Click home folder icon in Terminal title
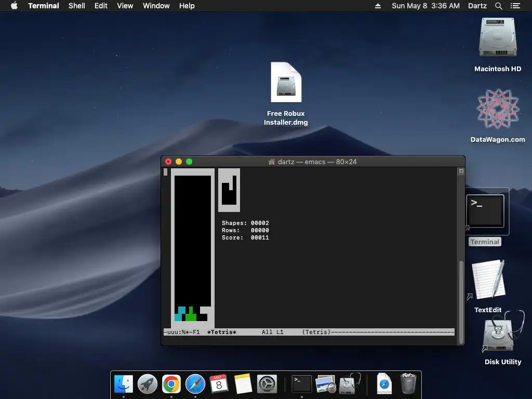532x399 pixels. tap(271, 162)
